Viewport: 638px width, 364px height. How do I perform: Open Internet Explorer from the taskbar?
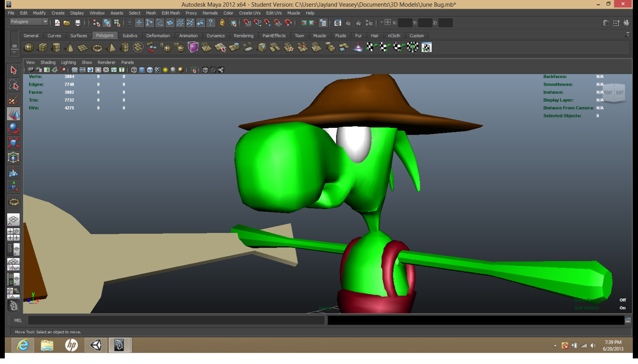pyautogui.click(x=23, y=345)
